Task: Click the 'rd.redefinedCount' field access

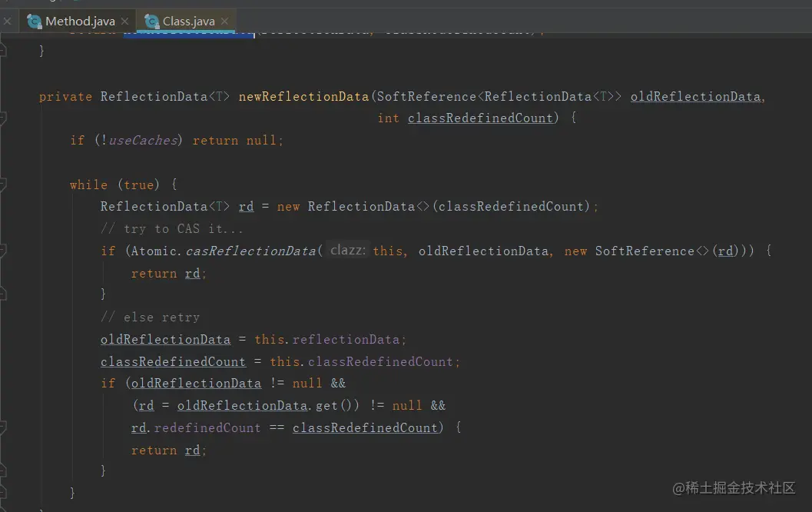Action: pyautogui.click(x=196, y=428)
